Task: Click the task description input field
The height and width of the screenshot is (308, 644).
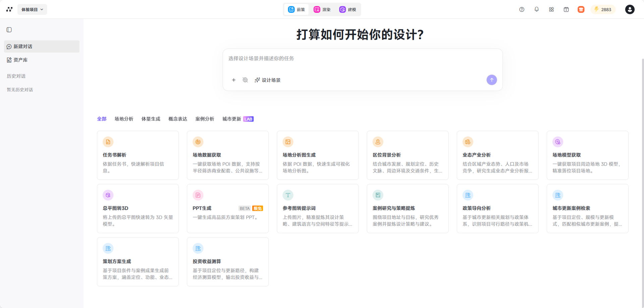Action: (363, 59)
